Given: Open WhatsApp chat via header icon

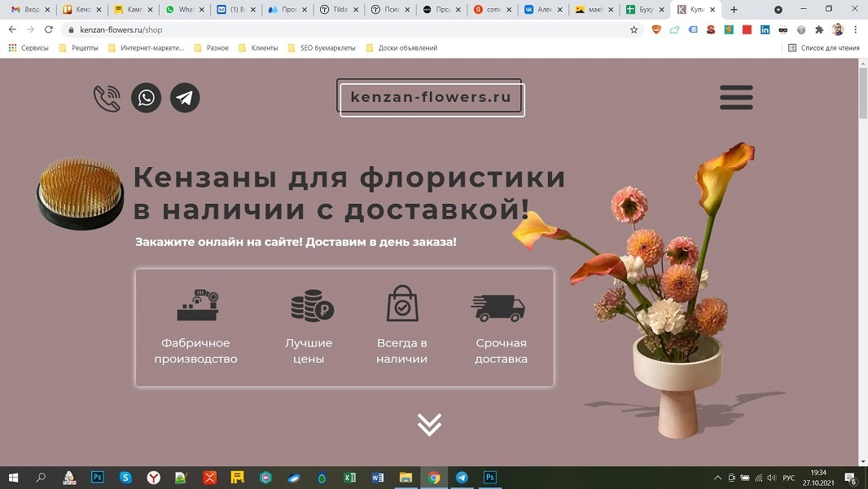Looking at the screenshot, I should (x=147, y=98).
